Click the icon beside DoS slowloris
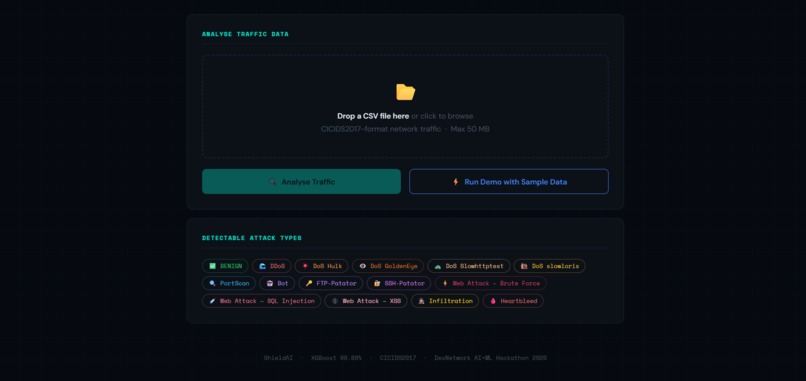 click(x=524, y=266)
